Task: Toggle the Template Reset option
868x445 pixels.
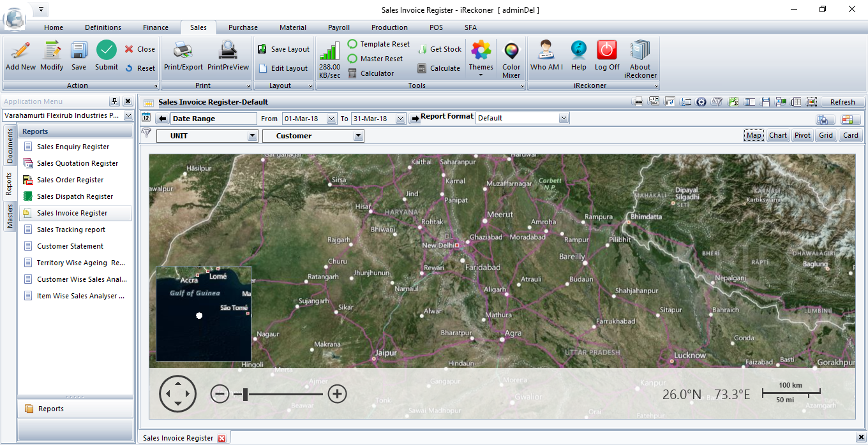Action: (x=352, y=44)
